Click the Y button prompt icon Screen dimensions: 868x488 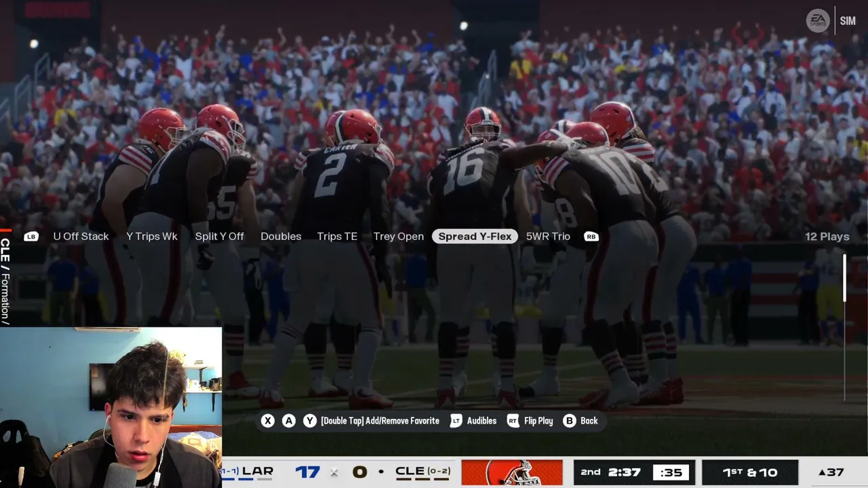point(310,421)
